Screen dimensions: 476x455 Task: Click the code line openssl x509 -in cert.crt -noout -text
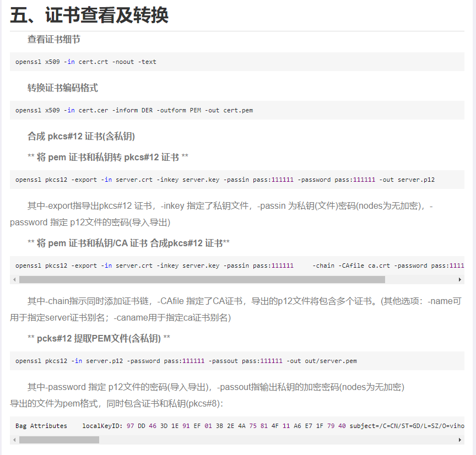point(86,62)
